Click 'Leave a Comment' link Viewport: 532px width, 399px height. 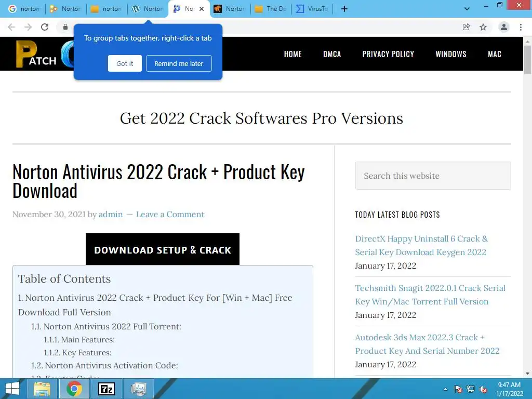(x=170, y=215)
